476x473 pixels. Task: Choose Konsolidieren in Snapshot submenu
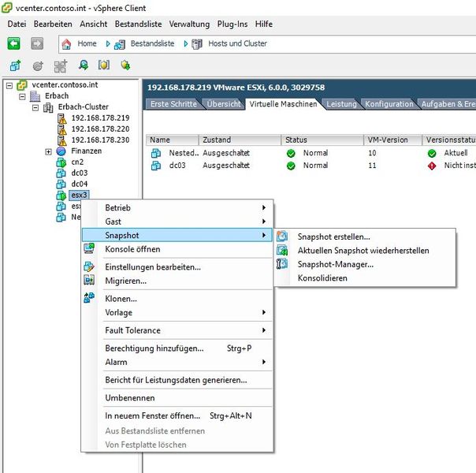pos(365,277)
